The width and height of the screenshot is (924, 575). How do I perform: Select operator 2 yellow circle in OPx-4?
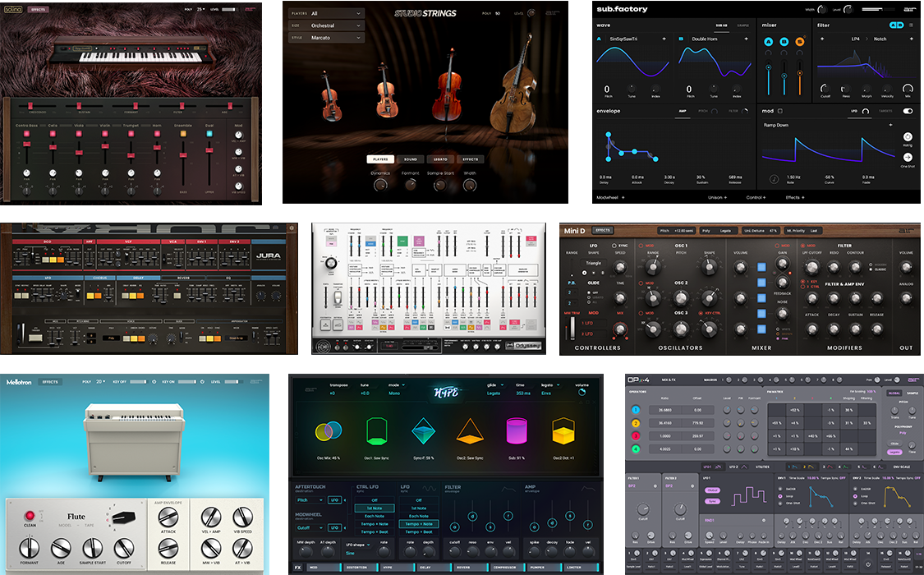tap(636, 422)
